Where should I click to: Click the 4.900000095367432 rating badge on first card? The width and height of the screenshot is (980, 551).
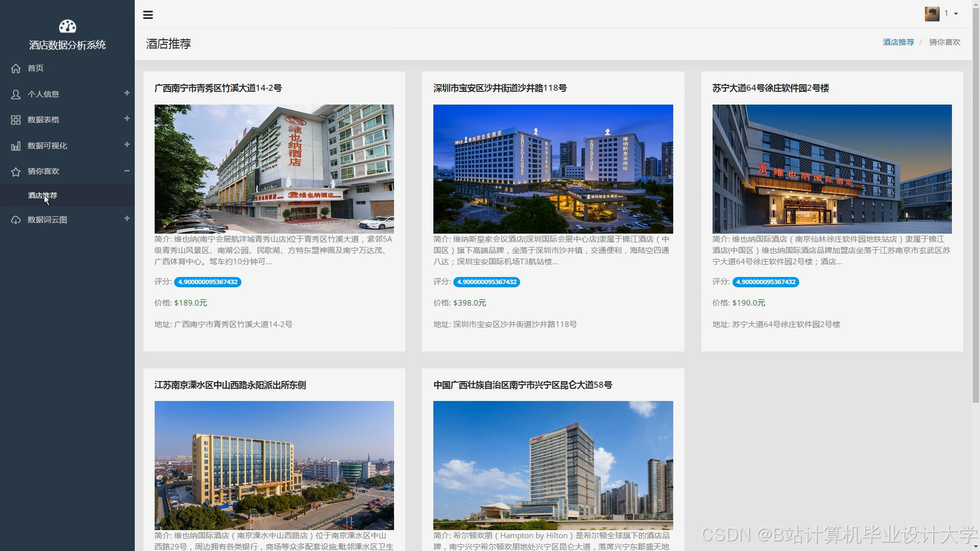[207, 282]
